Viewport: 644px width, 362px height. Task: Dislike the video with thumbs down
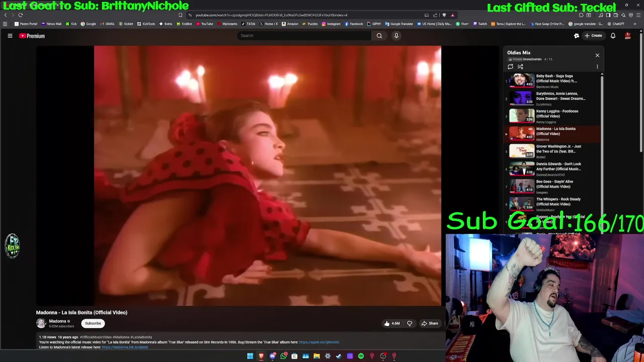click(410, 323)
